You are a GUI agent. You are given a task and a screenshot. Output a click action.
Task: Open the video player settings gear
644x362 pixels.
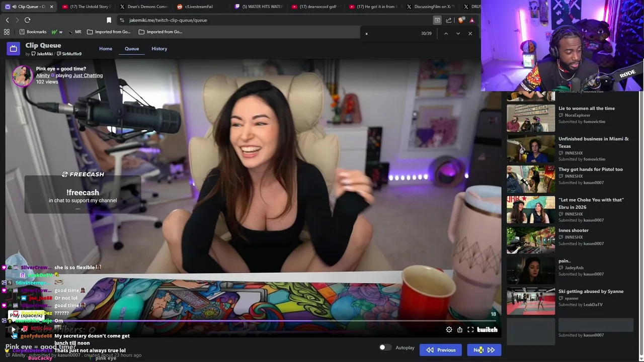click(449, 329)
